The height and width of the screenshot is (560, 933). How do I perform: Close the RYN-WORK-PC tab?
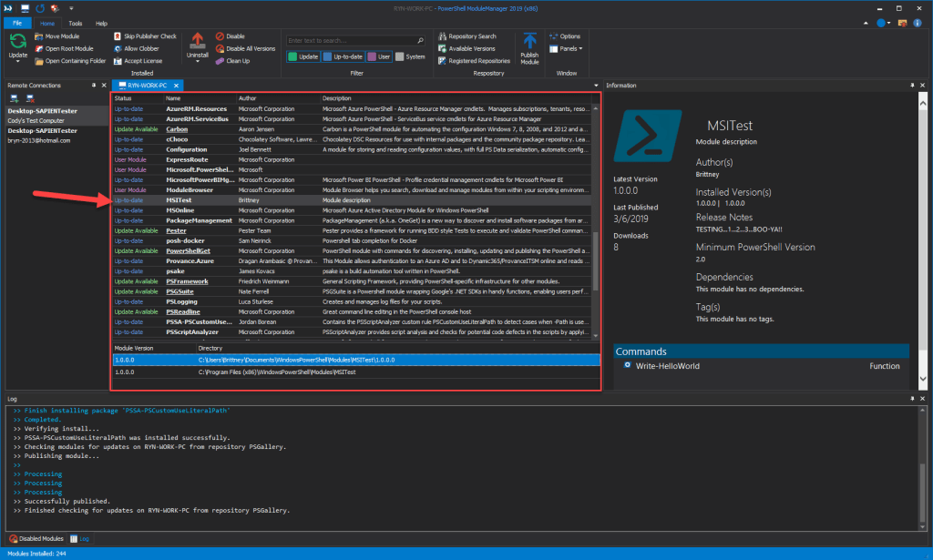[176, 86]
